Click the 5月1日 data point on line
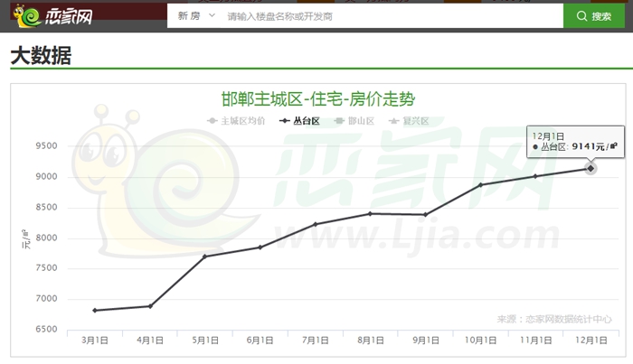This screenshot has height=364, width=633. point(204,257)
